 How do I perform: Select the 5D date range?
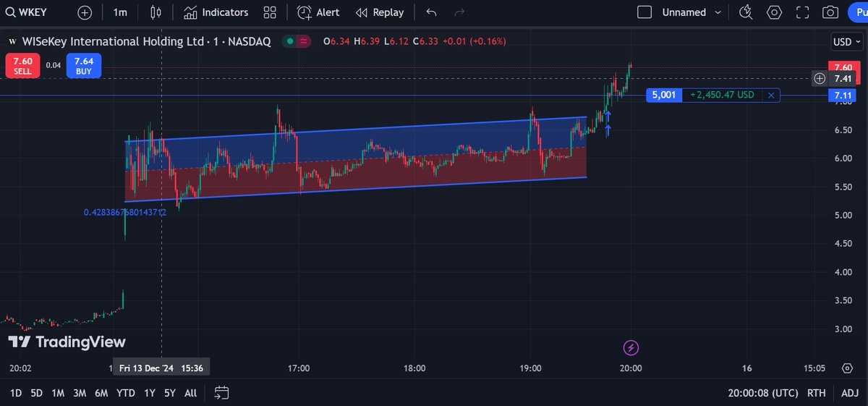tap(36, 393)
